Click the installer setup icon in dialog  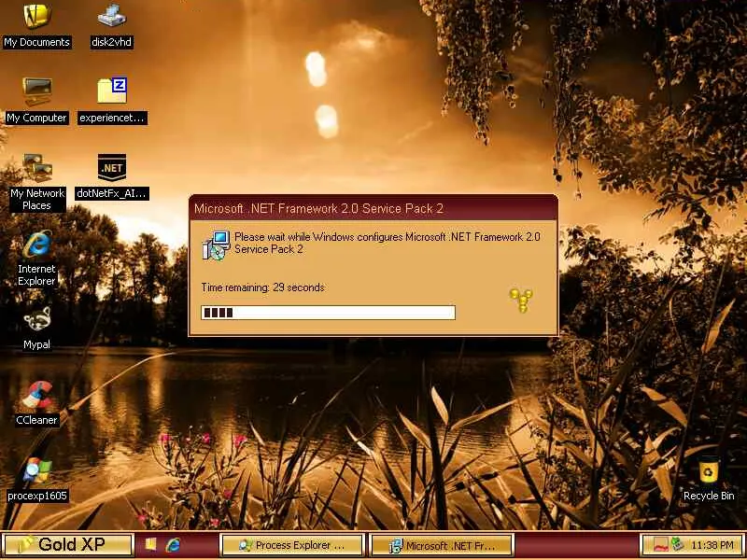pos(216,245)
